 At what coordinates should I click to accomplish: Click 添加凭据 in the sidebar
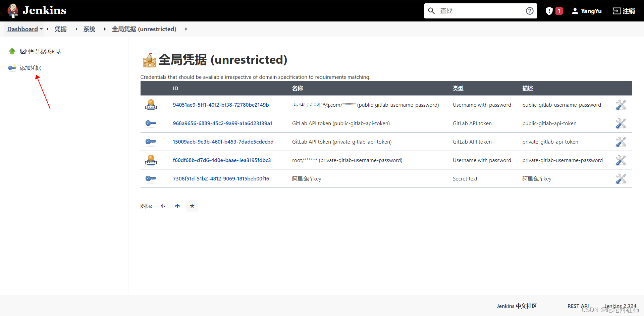click(x=30, y=68)
